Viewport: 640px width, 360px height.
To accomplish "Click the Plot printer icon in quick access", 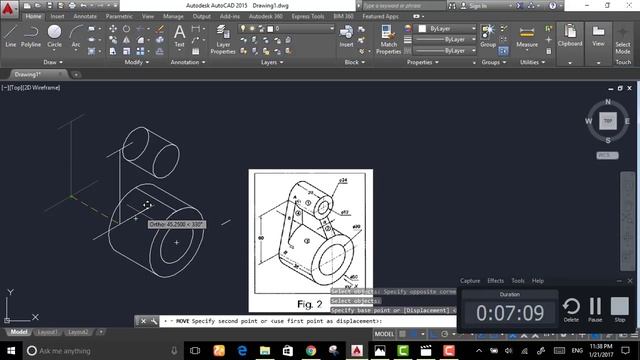I will (72, 6).
